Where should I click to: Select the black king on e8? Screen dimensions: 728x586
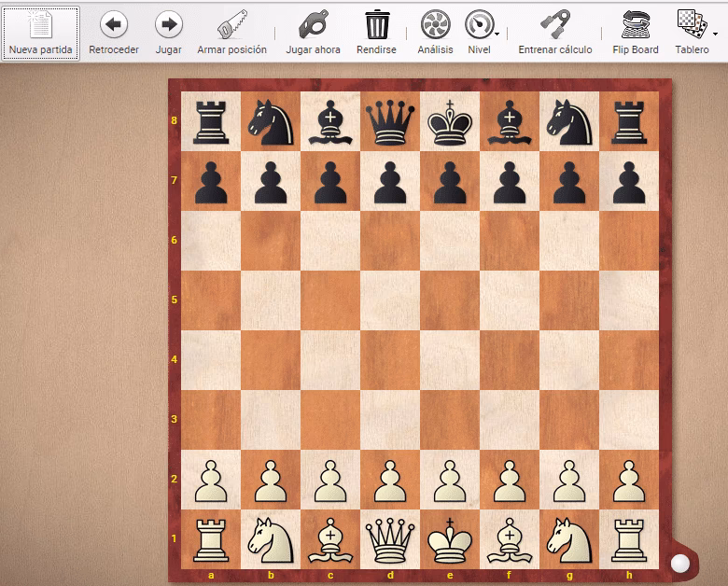[450, 121]
